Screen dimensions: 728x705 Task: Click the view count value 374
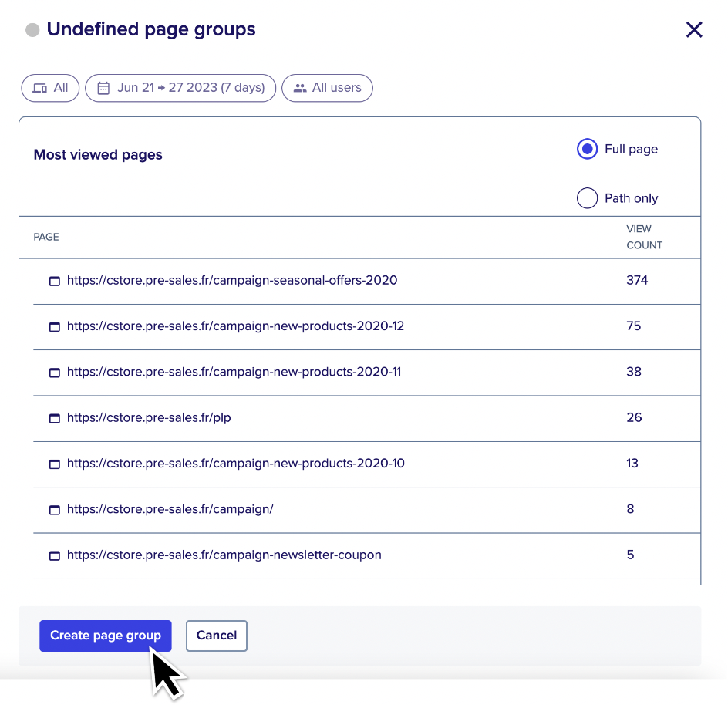pyautogui.click(x=637, y=280)
